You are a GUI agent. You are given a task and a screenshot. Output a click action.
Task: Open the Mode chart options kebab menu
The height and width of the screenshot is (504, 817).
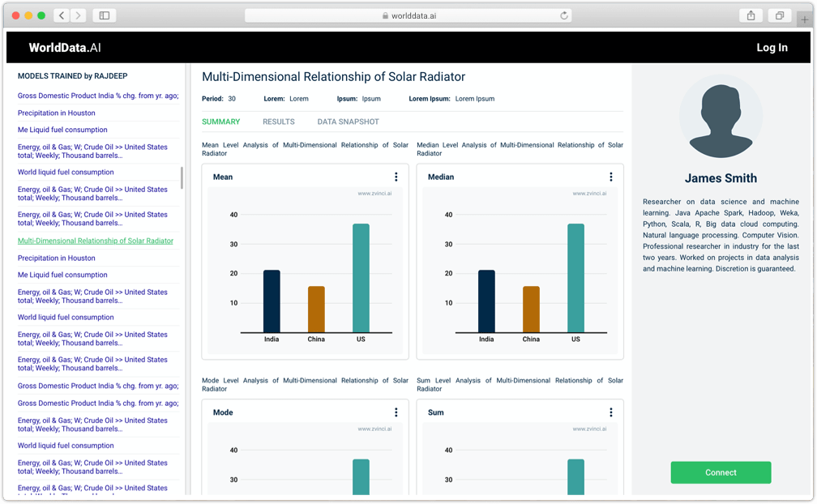pyautogui.click(x=396, y=412)
